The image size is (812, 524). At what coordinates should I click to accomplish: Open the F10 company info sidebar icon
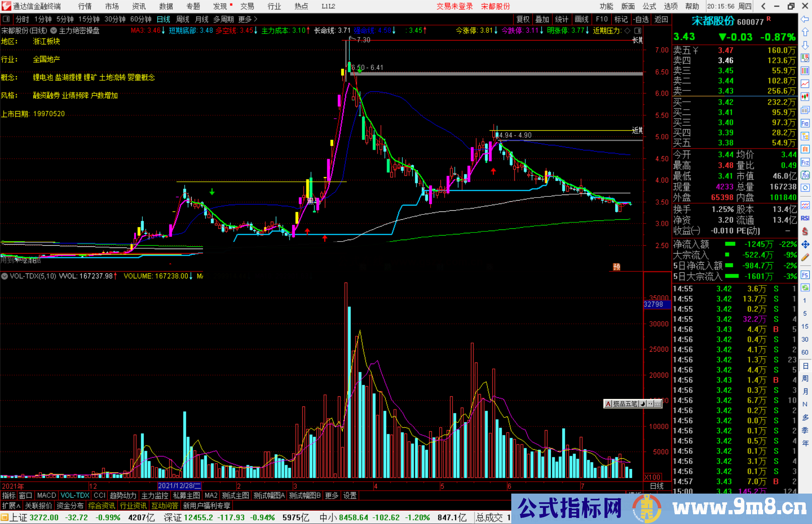pos(805,123)
